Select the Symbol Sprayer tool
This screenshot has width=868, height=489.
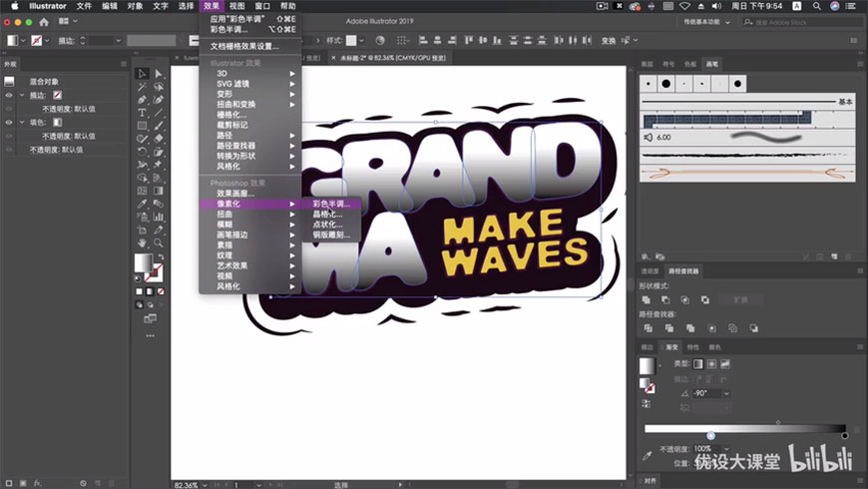(142, 217)
